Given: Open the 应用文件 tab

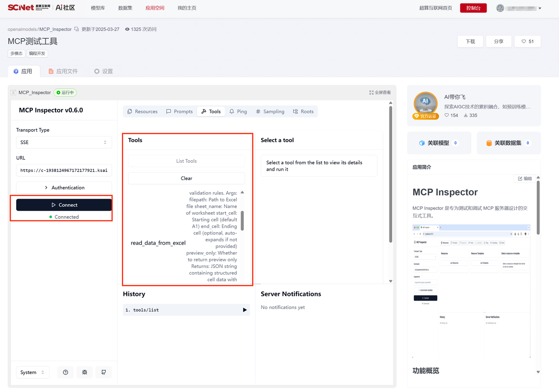Looking at the screenshot, I should point(63,71).
